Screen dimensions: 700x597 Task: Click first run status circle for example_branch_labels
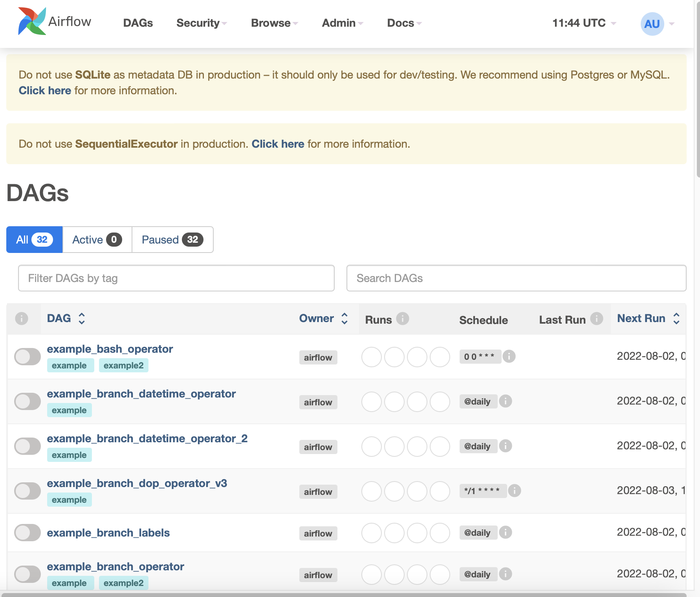pyautogui.click(x=372, y=533)
